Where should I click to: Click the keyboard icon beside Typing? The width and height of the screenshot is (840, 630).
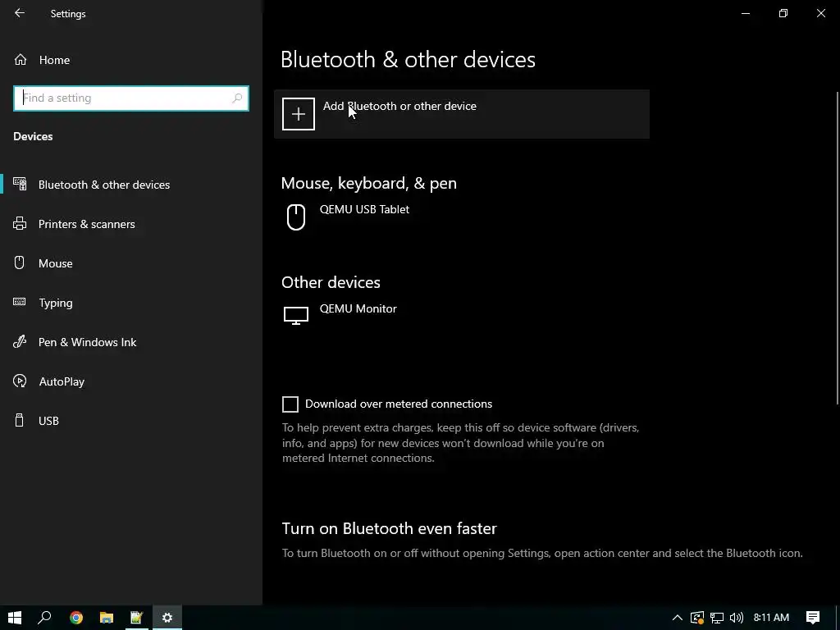click(20, 302)
